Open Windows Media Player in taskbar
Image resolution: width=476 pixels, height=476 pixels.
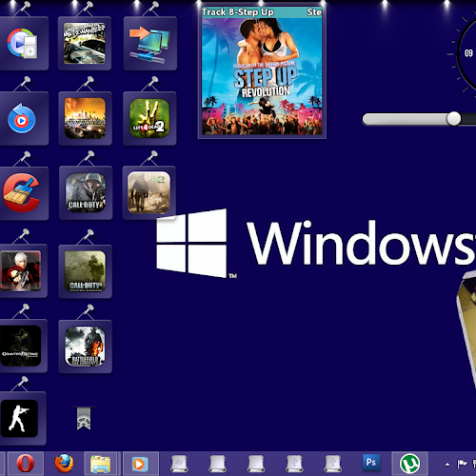point(140,464)
